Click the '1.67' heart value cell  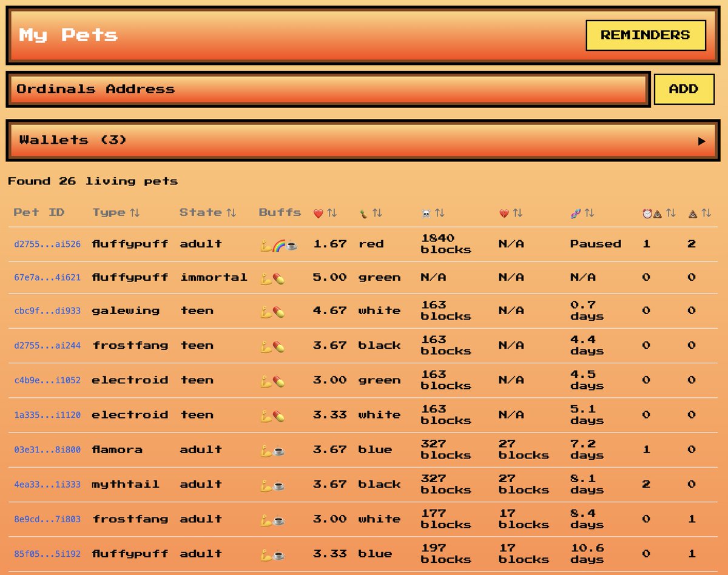(330, 244)
